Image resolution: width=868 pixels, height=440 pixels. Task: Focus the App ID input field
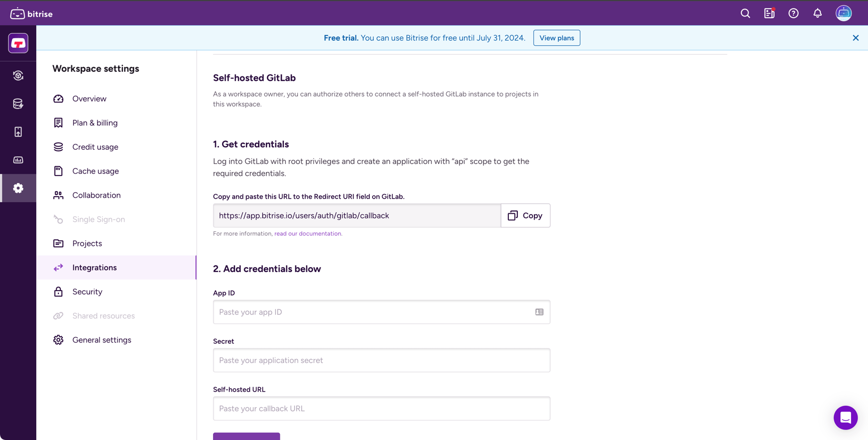(x=381, y=312)
